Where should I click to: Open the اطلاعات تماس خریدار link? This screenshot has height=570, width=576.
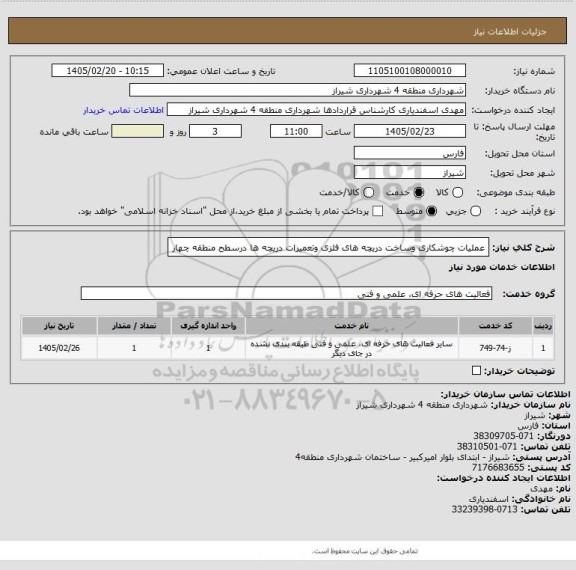click(123, 110)
